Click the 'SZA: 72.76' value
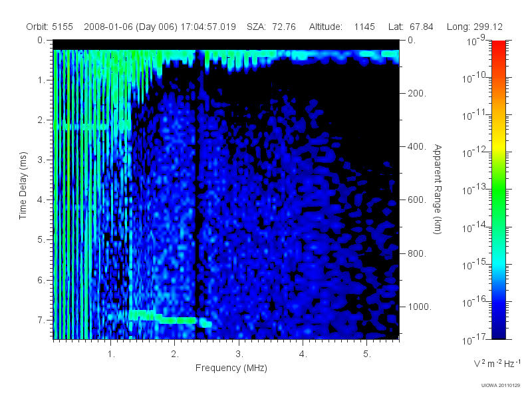The image size is (532, 399). point(271,27)
